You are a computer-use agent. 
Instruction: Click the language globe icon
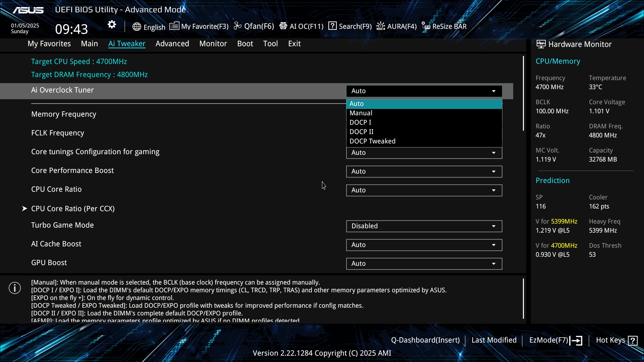tap(137, 27)
